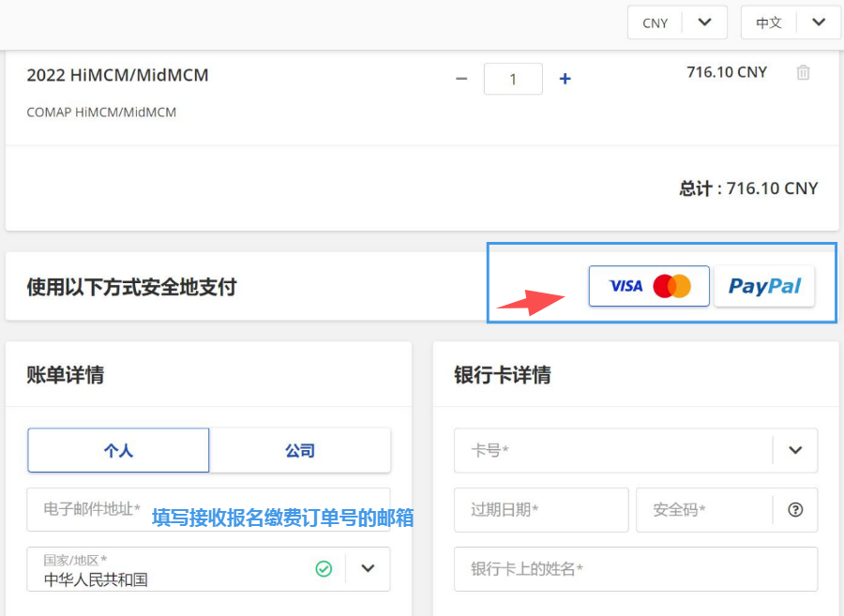Switch to the 公司 billing tab
The height and width of the screenshot is (616, 844).
pos(300,450)
